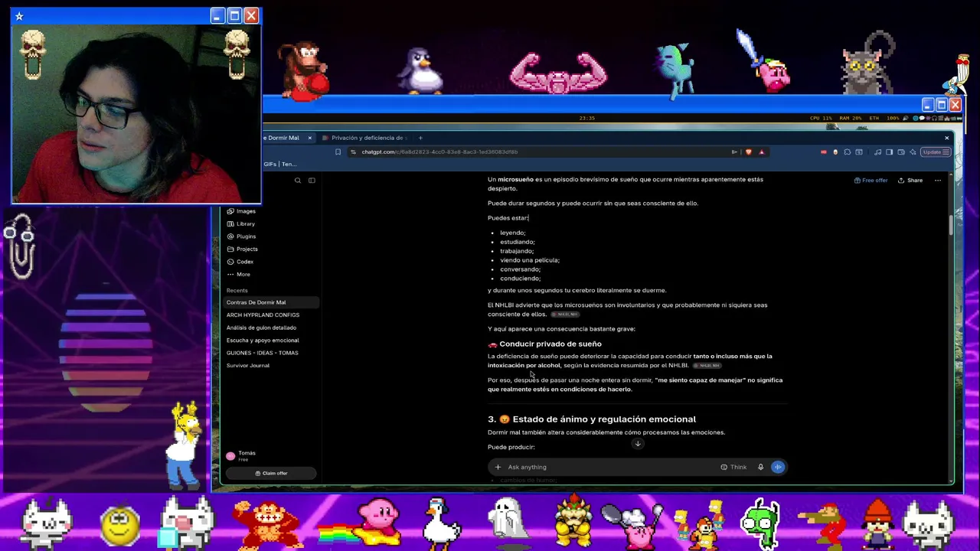
Task: Click the send-tab arrow icon in address bar
Action: click(x=734, y=152)
